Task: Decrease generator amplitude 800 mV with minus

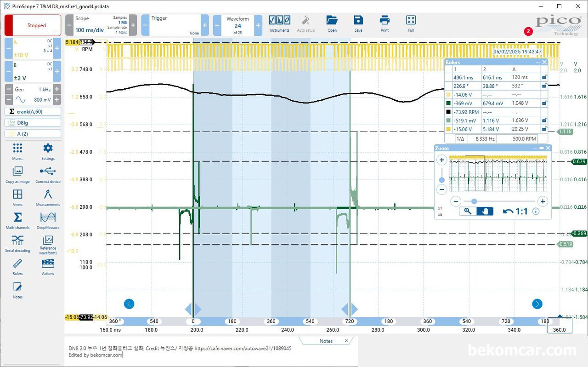Action: tap(8, 99)
